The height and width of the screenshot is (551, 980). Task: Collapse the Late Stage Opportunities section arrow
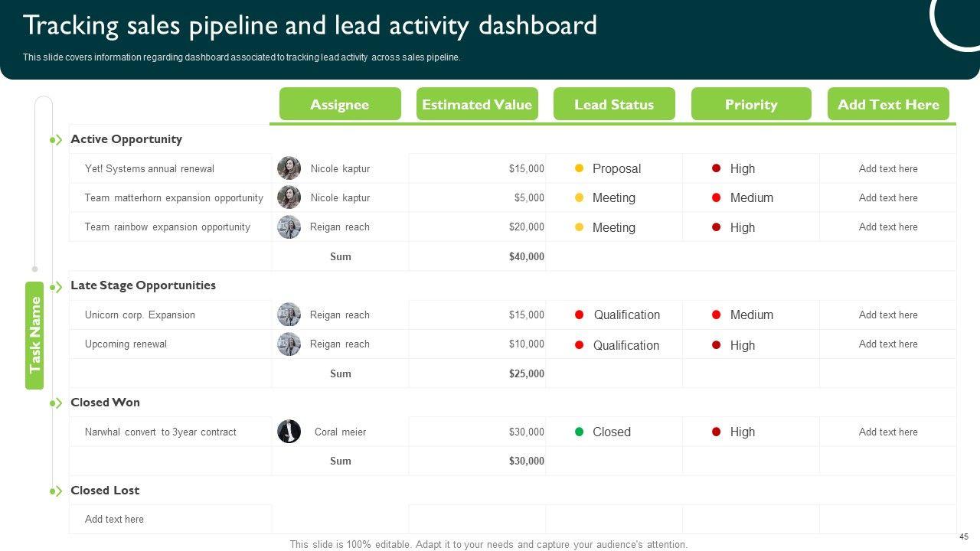click(x=57, y=287)
